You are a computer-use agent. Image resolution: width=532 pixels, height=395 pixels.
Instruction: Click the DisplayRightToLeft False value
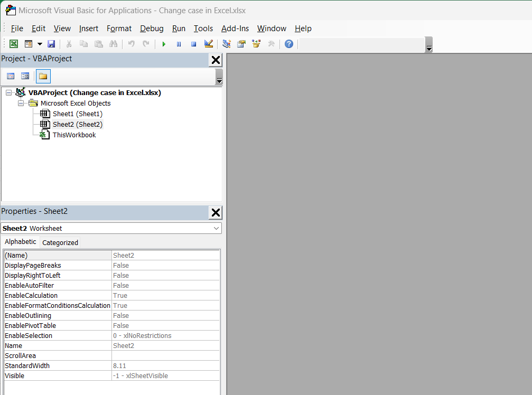tap(165, 275)
